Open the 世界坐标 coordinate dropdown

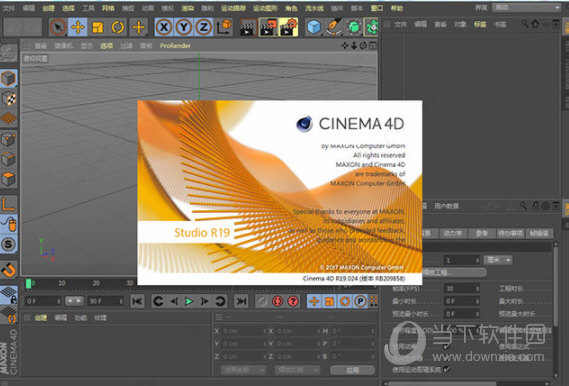[x=243, y=370]
